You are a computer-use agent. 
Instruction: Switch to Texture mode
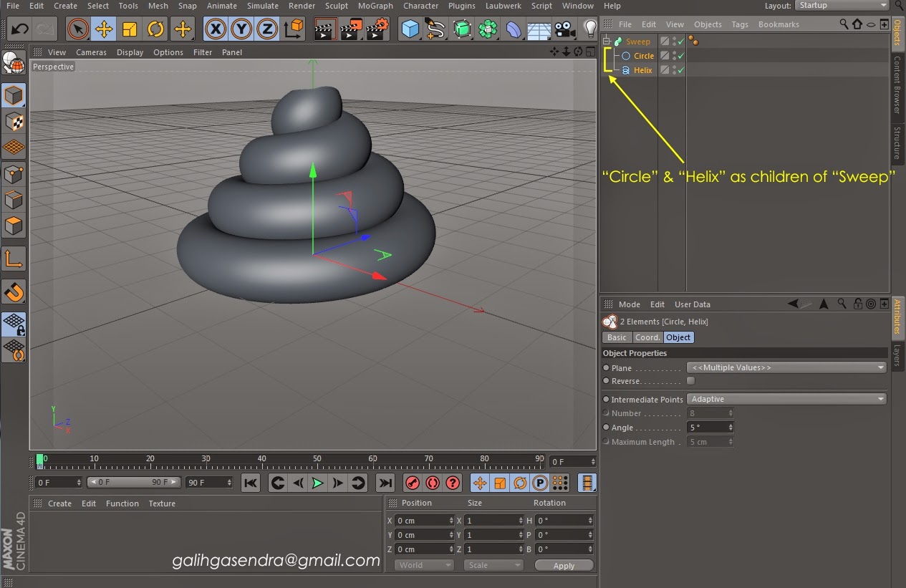14,122
